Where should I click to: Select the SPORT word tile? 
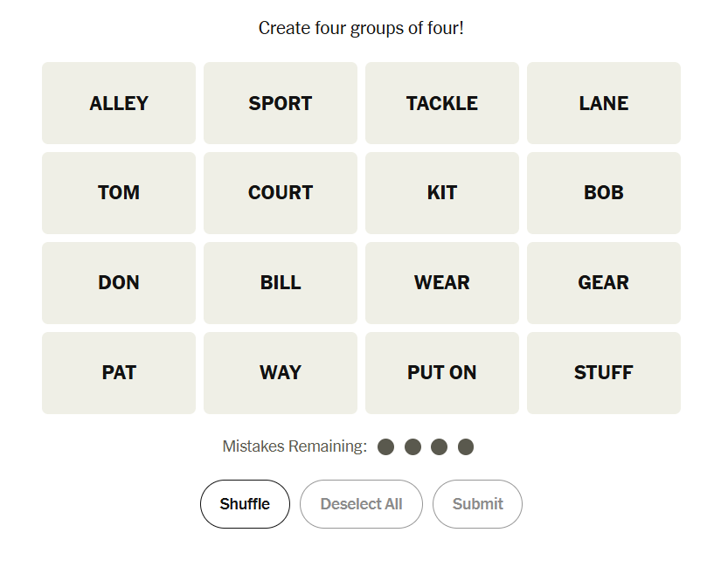(x=281, y=103)
